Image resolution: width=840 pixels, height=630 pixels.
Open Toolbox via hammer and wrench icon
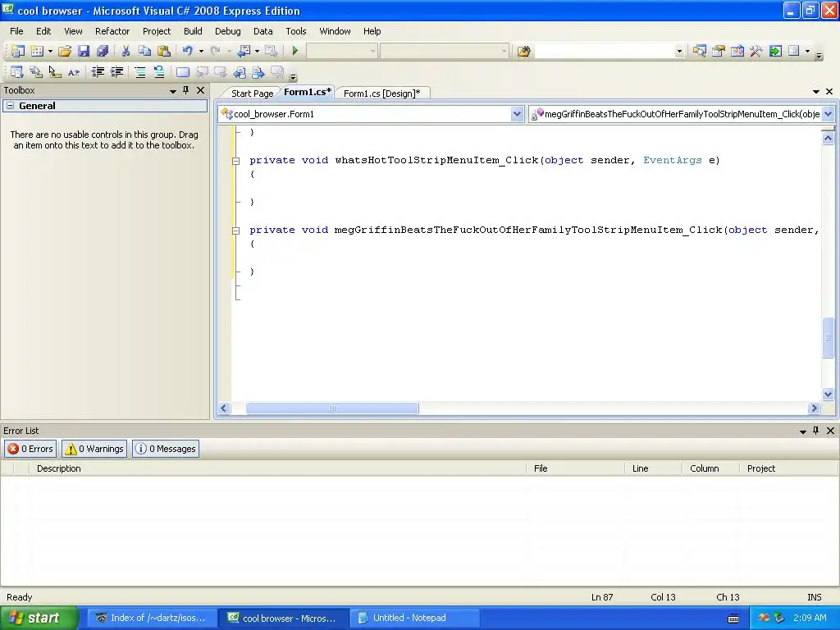click(756, 51)
